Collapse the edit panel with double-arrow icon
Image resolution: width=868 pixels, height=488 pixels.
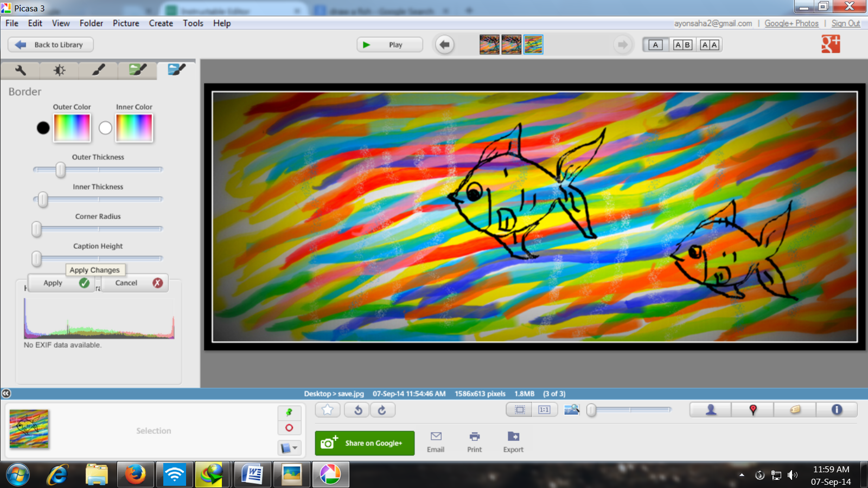(x=6, y=394)
